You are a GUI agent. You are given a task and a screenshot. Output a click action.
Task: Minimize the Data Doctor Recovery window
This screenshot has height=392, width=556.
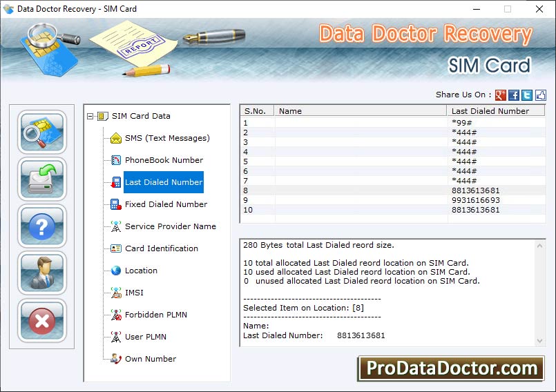tap(476, 9)
